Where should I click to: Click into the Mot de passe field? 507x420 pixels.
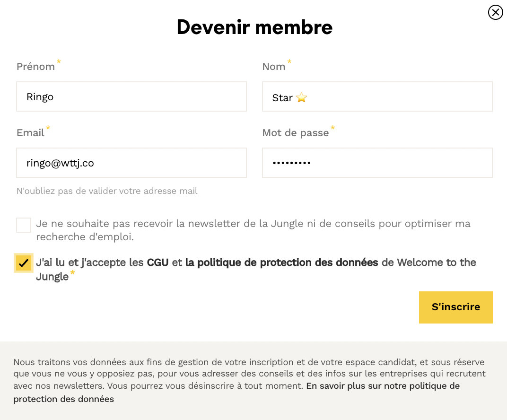[x=377, y=163]
